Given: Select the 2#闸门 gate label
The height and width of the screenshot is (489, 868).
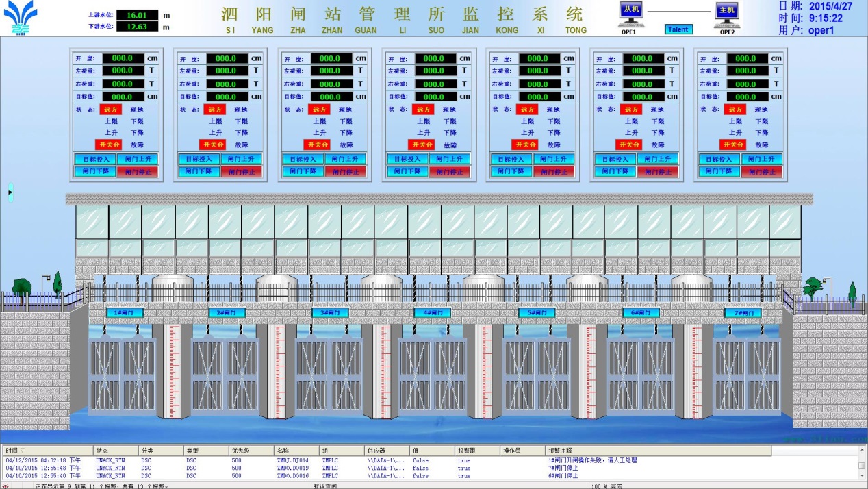Looking at the screenshot, I should coord(227,313).
